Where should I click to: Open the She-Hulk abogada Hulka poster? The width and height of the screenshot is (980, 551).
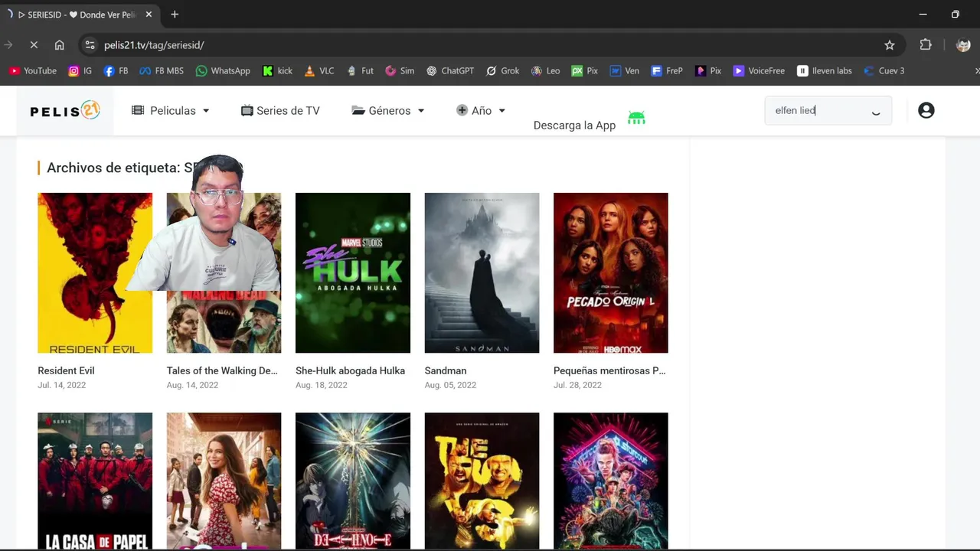tap(353, 272)
